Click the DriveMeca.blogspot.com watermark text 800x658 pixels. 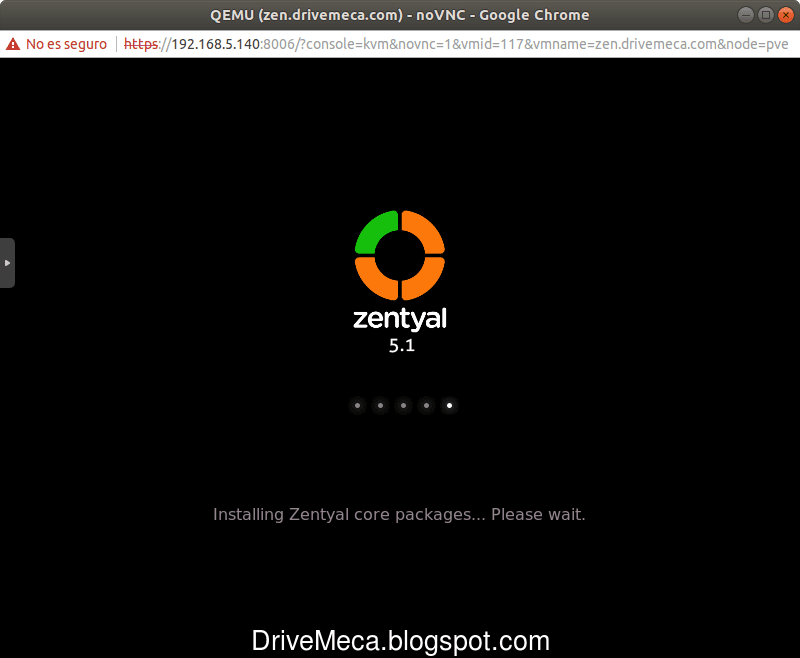pyautogui.click(x=400, y=640)
